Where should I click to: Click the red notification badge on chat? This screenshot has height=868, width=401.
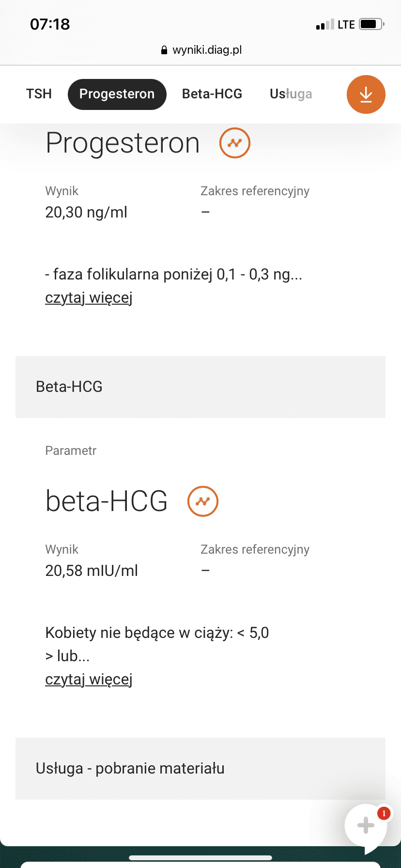pos(384,813)
